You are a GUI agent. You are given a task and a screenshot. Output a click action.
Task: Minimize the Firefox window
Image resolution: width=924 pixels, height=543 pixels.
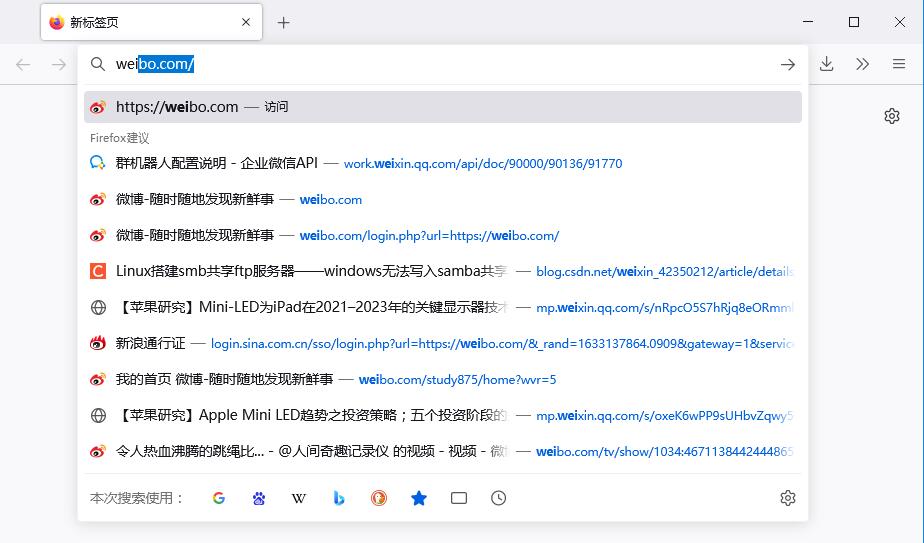tap(808, 22)
